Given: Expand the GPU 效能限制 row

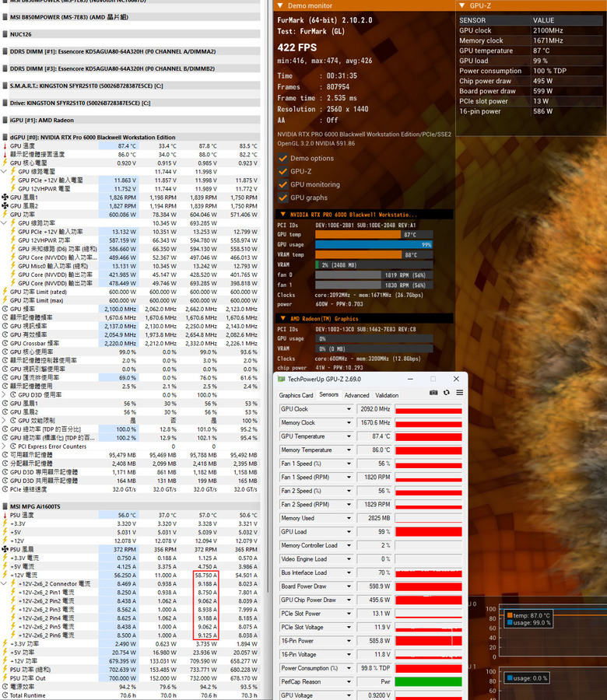Looking at the screenshot, I should click(x=4, y=421).
